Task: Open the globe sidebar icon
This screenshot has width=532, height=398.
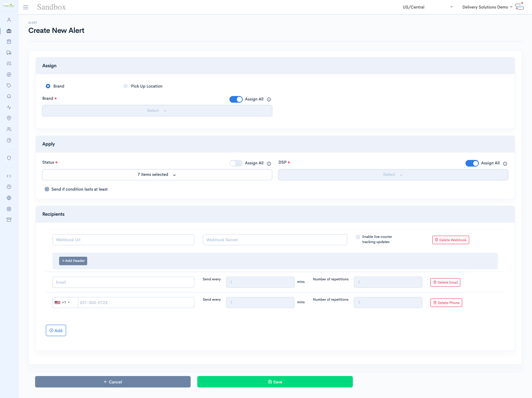Action: coord(9,198)
